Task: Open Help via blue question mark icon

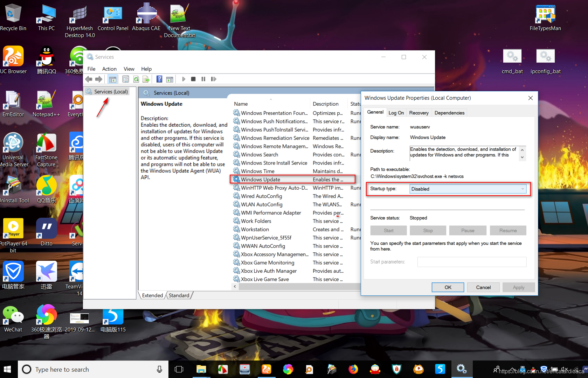Action: click(x=159, y=79)
